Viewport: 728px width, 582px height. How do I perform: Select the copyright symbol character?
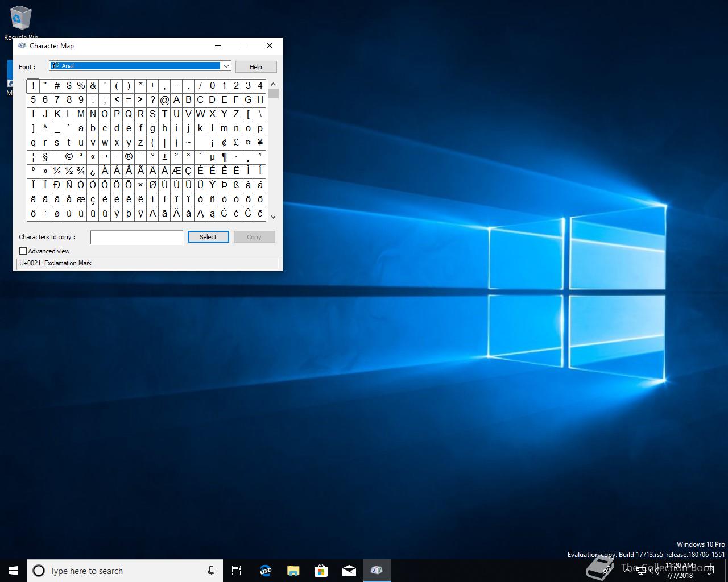tap(69, 157)
